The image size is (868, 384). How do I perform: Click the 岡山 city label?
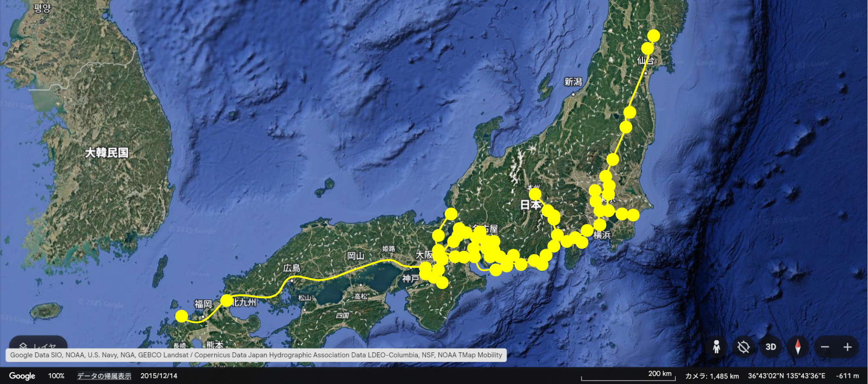pos(356,256)
